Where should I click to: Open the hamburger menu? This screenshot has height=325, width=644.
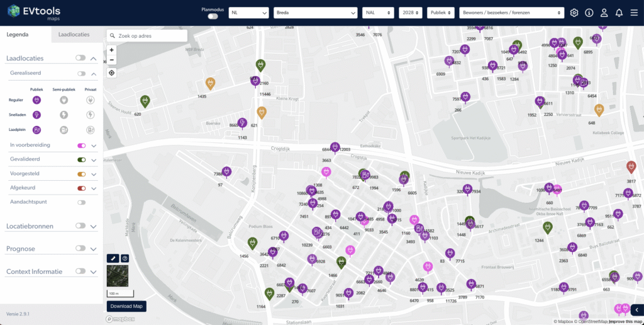tap(634, 13)
